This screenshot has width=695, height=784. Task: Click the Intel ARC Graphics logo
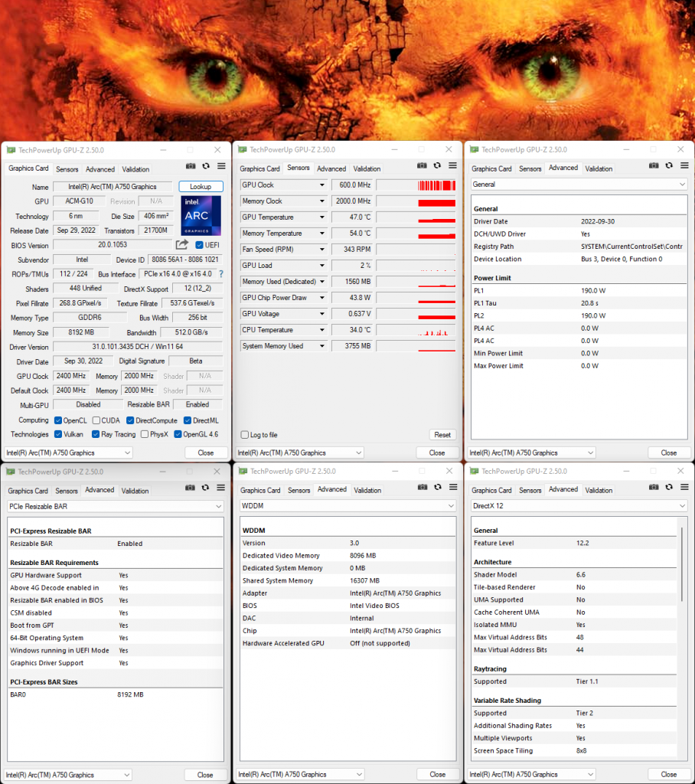[201, 215]
